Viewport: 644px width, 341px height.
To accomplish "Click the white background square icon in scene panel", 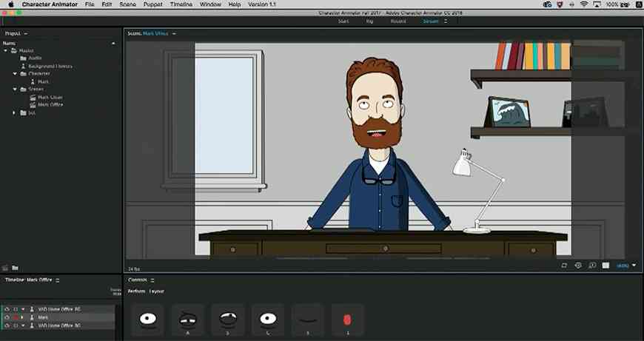I will pos(606,266).
